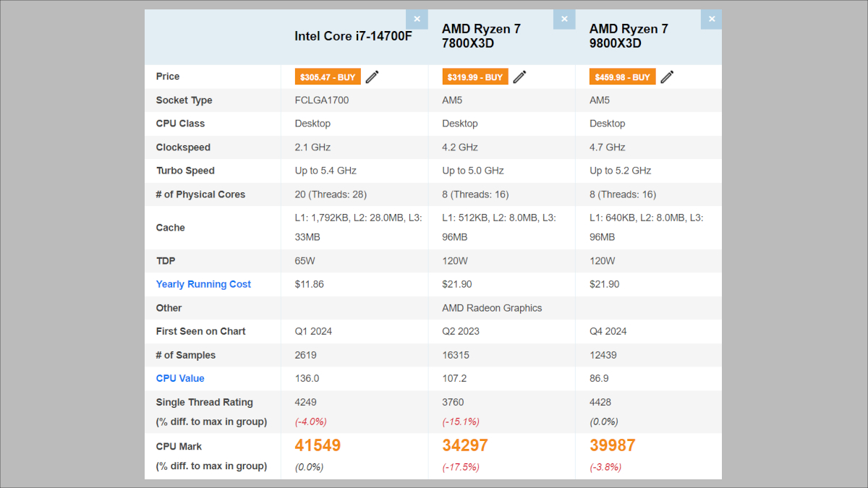Click the AMD Radeon Graphics cell
The height and width of the screenshot is (488, 868).
tap(492, 308)
